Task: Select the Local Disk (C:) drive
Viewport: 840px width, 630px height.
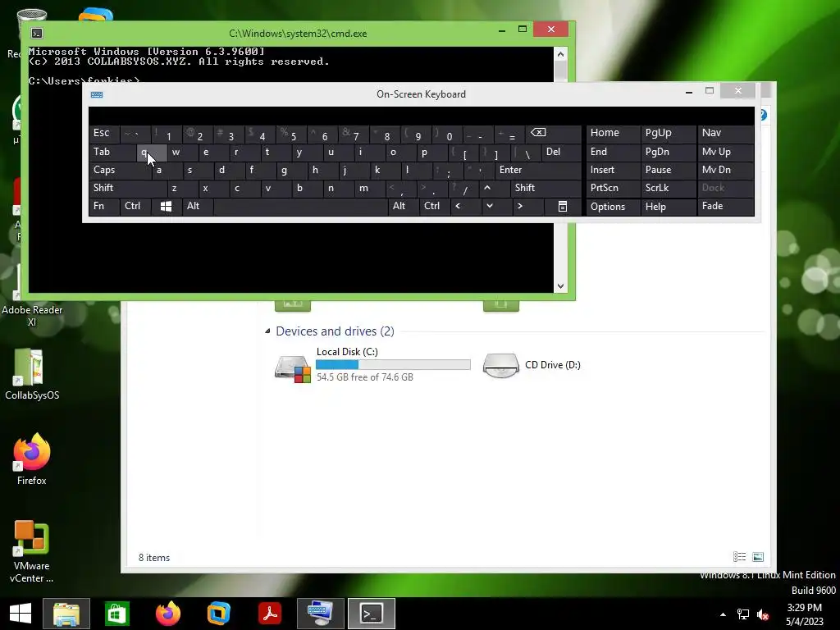Action: [372, 365]
